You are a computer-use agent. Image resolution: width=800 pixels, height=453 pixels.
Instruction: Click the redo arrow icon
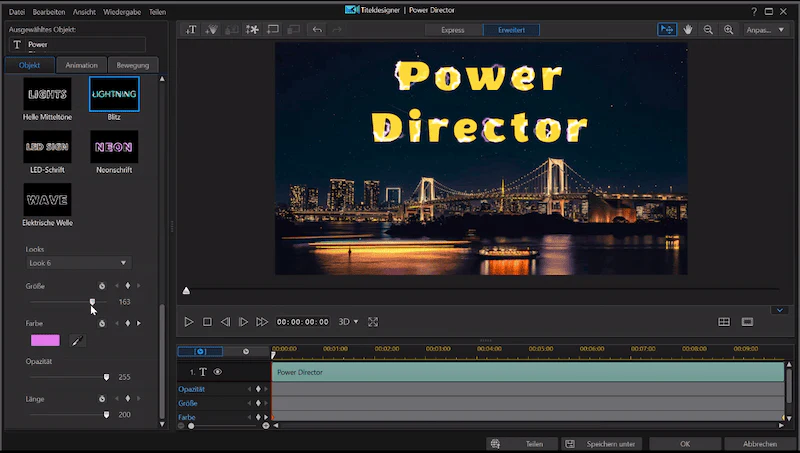(337, 30)
